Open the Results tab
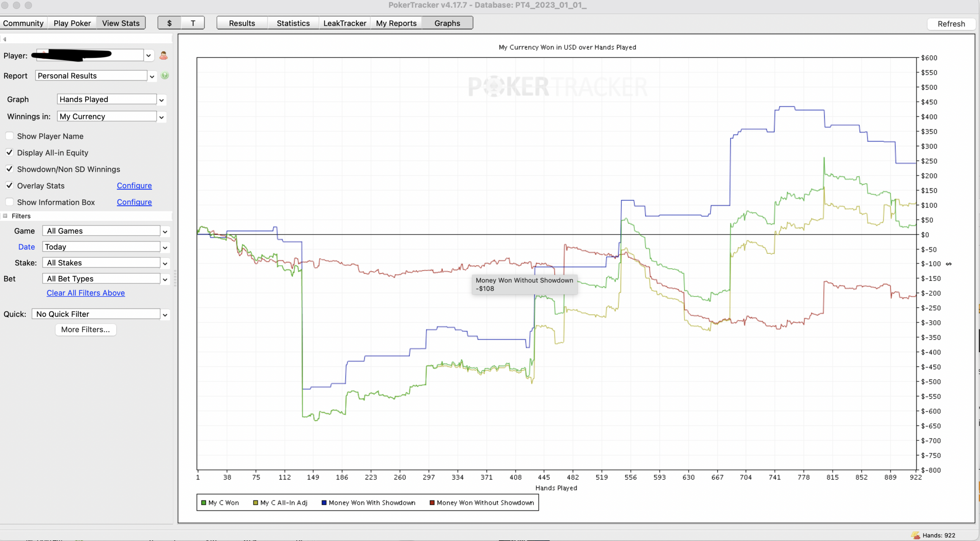980x541 pixels. click(242, 23)
